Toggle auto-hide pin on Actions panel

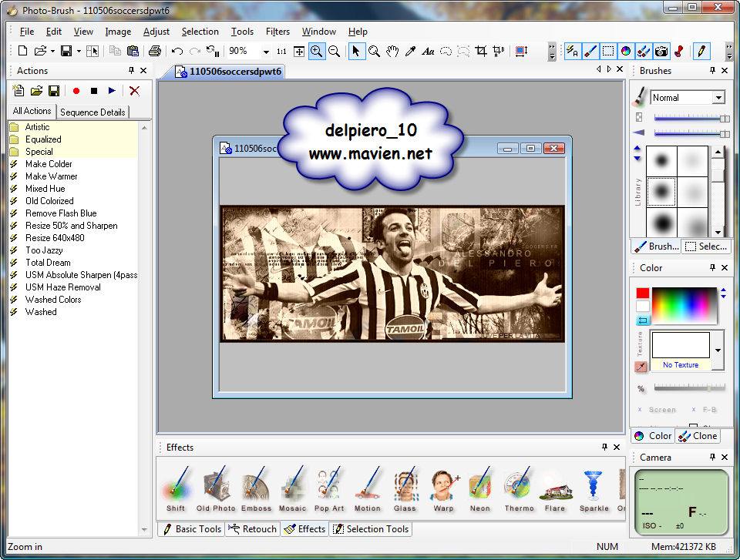click(131, 70)
